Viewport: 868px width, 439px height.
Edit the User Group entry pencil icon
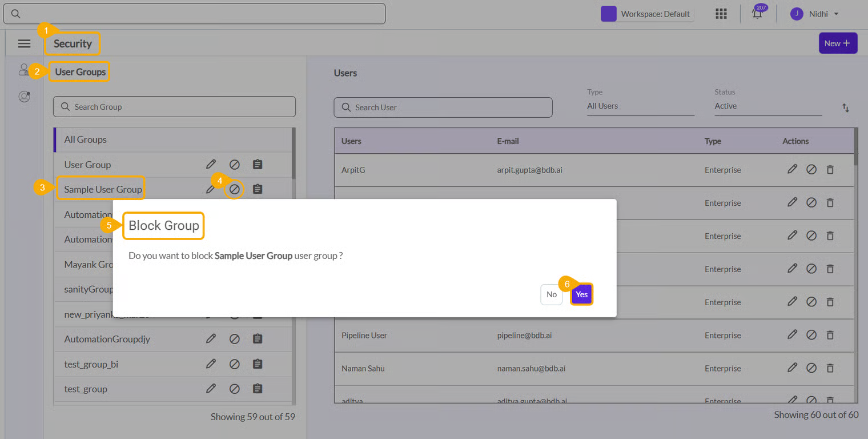(x=211, y=165)
